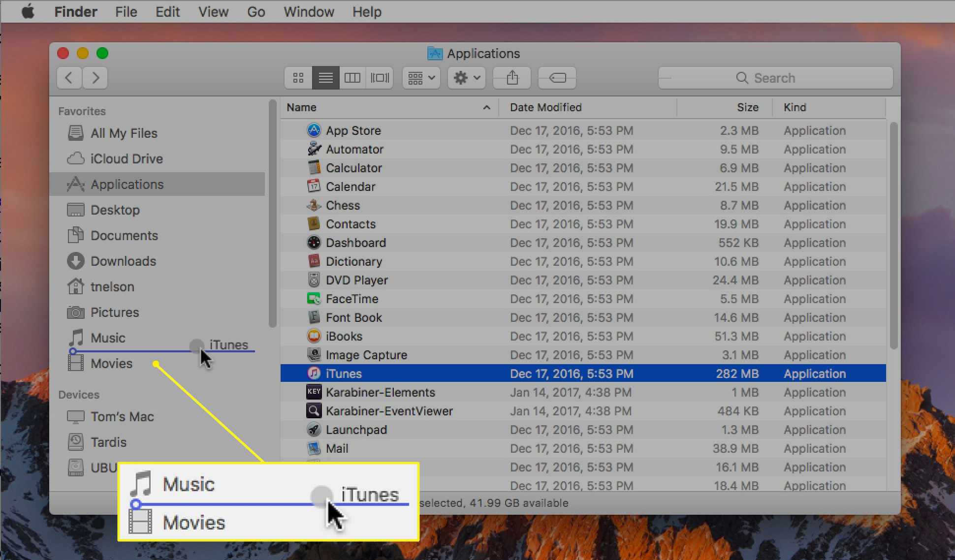Select the Image Capture app icon
This screenshot has height=560, width=955.
314,355
